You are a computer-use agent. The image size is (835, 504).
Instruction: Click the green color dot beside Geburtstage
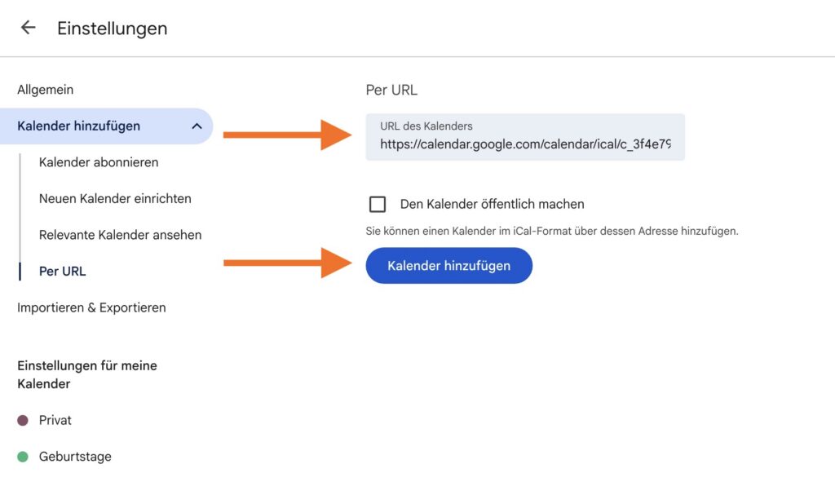[x=23, y=457]
